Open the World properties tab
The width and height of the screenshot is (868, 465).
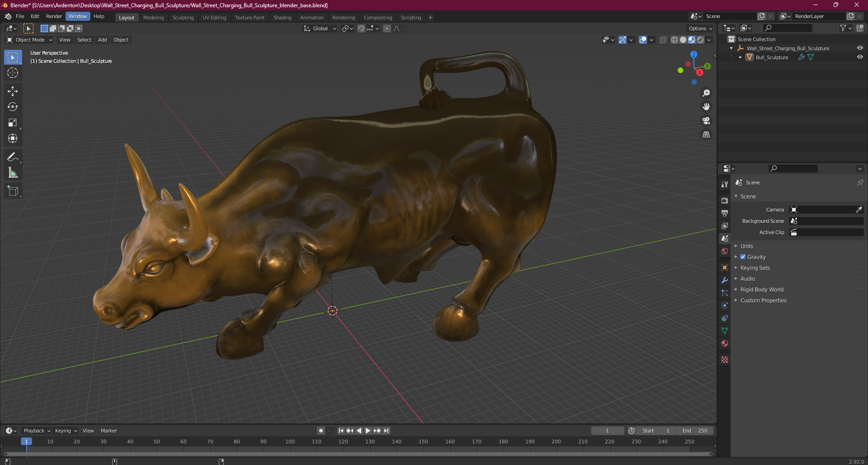(725, 251)
